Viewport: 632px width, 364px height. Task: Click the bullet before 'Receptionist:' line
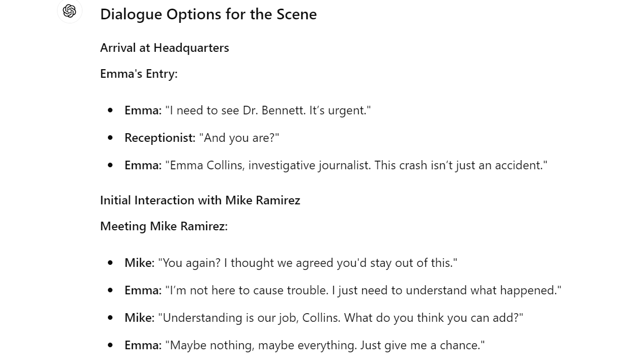110,138
